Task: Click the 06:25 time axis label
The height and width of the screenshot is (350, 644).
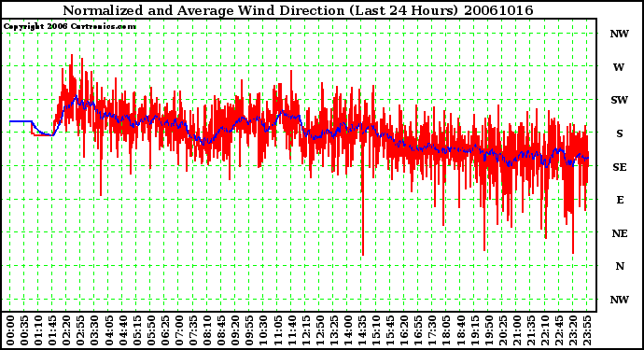Action: [x=165, y=330]
